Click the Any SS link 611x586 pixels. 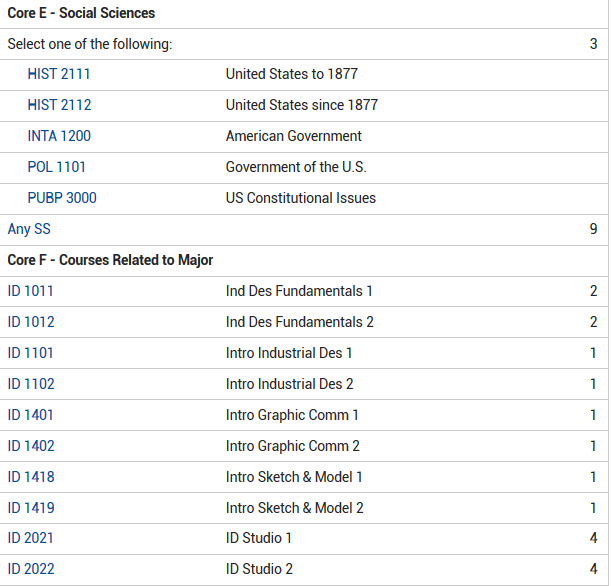[x=29, y=229]
